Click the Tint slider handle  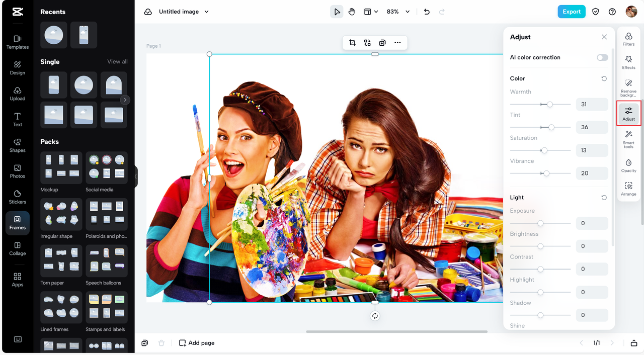click(x=551, y=128)
